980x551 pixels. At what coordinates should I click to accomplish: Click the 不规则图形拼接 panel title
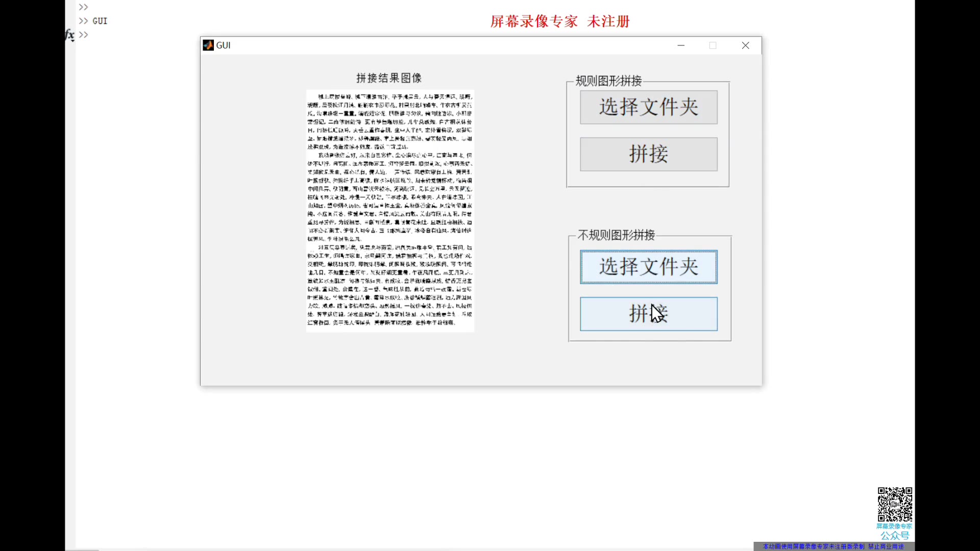616,235
